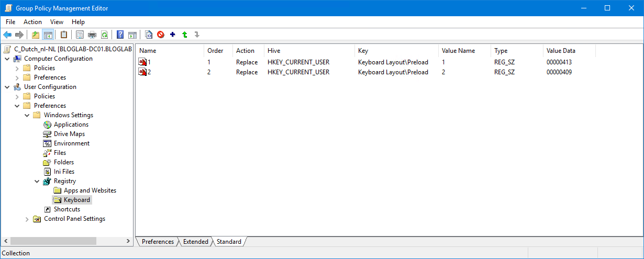Move item up with green arrow icon
Screen dimensions: 644x259
tap(185, 35)
